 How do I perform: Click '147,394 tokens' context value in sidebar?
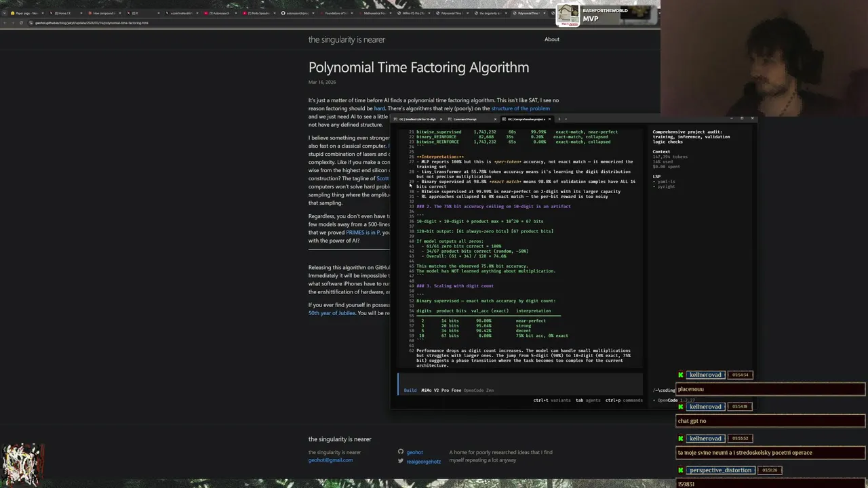tap(670, 157)
